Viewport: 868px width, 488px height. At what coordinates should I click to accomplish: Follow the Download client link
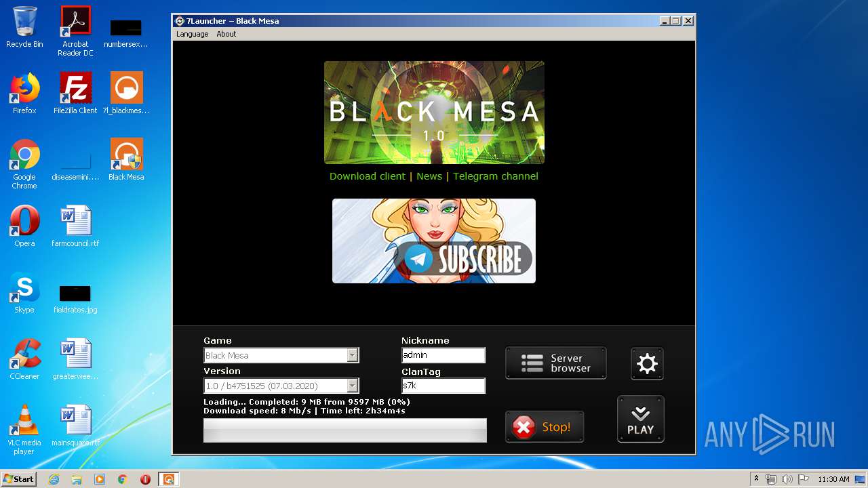tap(368, 176)
